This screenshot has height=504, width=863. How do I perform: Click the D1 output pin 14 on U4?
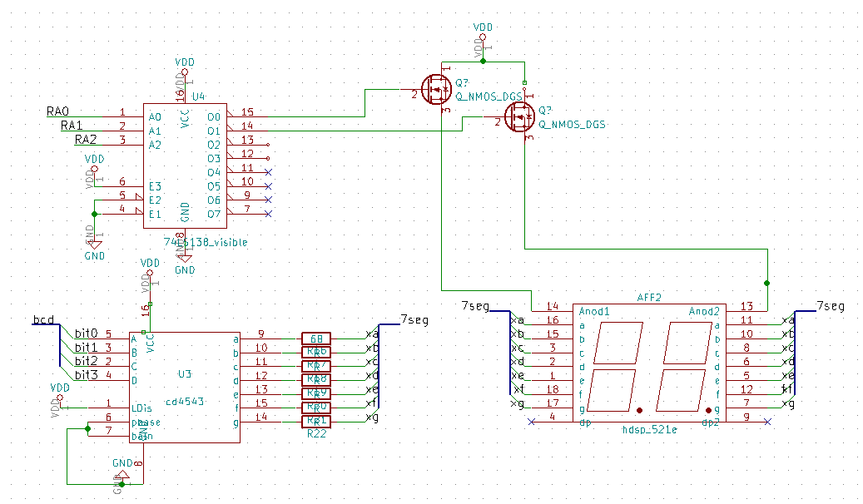(x=247, y=126)
